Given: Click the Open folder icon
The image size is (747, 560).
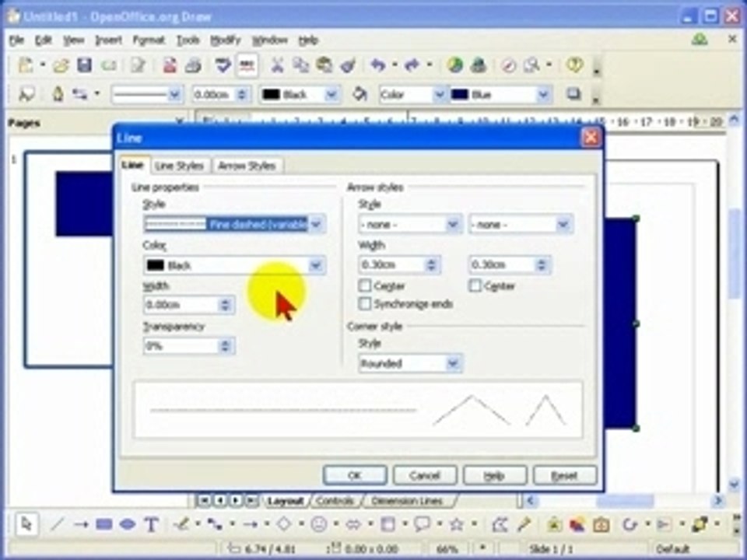Looking at the screenshot, I should (x=61, y=65).
